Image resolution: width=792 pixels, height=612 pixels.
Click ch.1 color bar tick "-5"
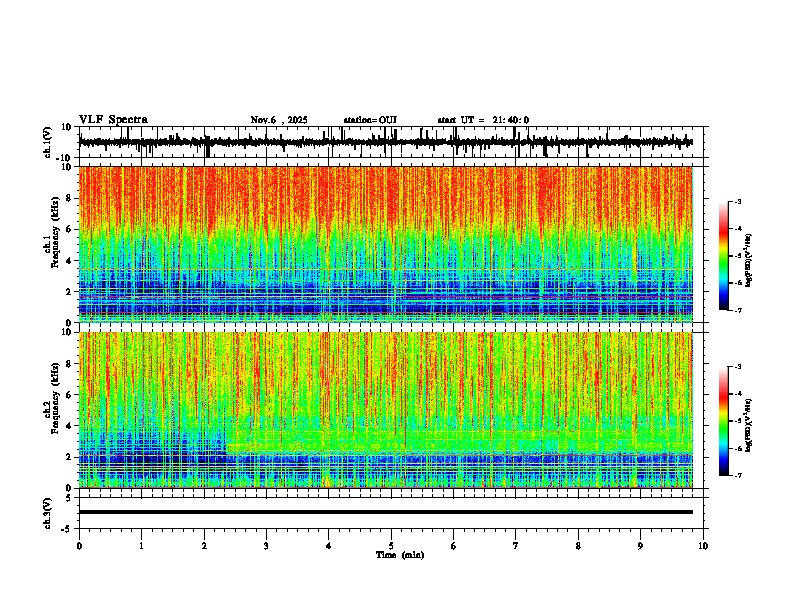pyautogui.click(x=738, y=256)
